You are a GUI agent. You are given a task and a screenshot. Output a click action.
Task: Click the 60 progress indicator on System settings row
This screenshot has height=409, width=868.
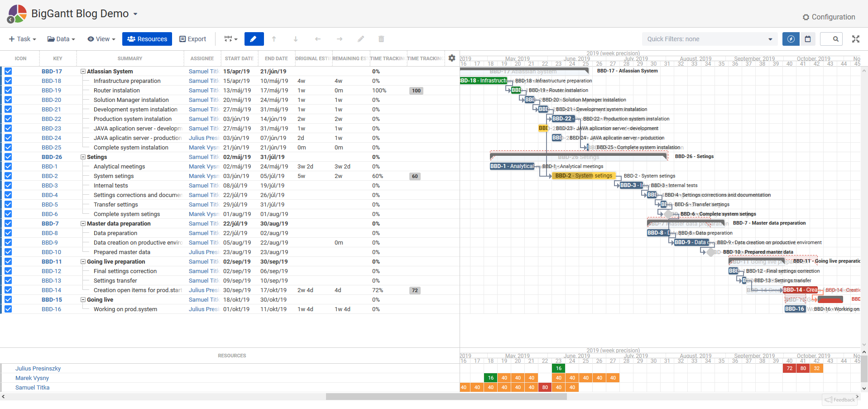[414, 176]
